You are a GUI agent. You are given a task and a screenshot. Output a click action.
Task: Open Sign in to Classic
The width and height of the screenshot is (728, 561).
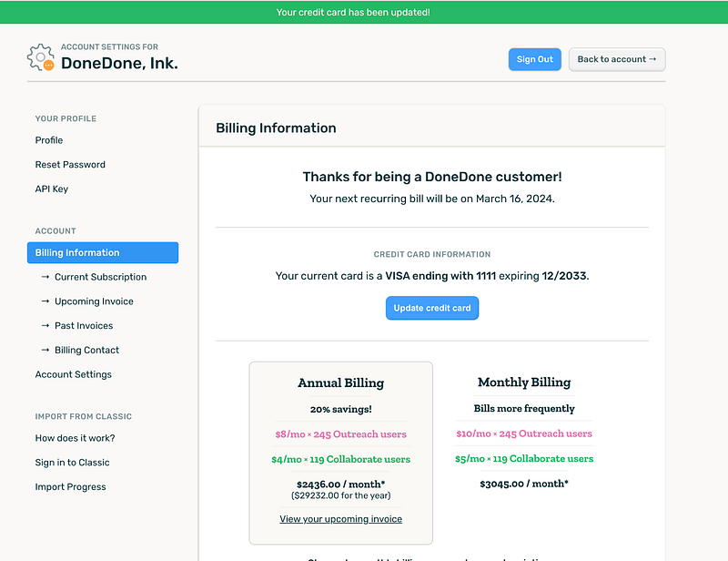click(73, 463)
